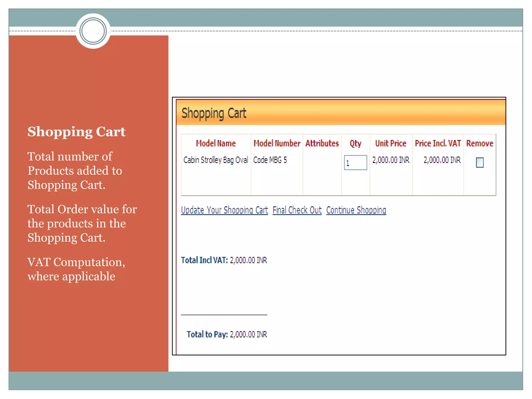Click the Remove column header
This screenshot has height=399, width=532.
[480, 143]
